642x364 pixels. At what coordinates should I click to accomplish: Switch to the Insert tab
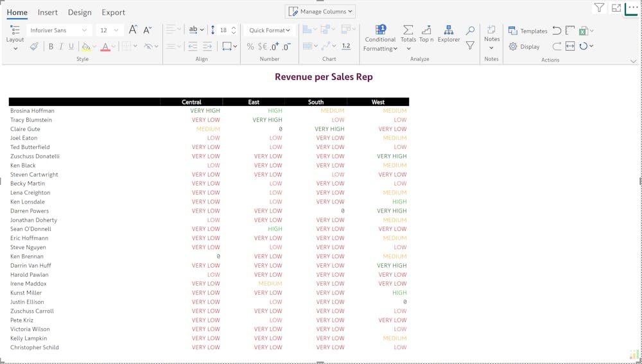(x=48, y=12)
